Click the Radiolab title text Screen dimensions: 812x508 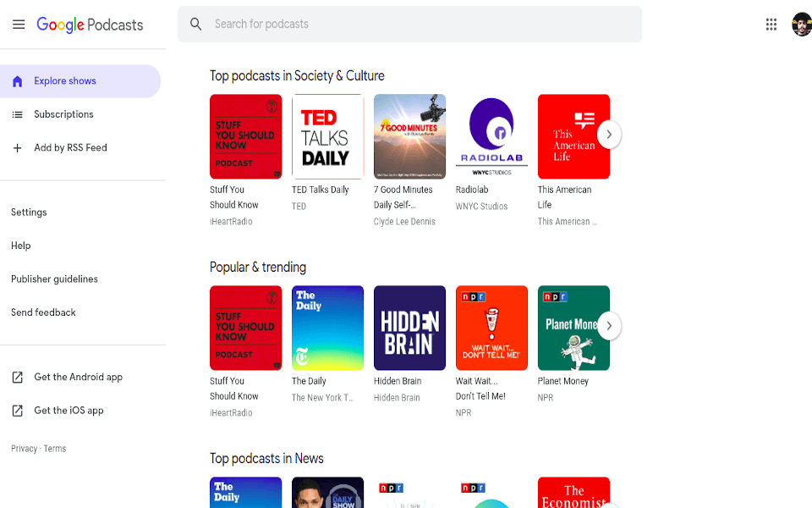coord(472,190)
